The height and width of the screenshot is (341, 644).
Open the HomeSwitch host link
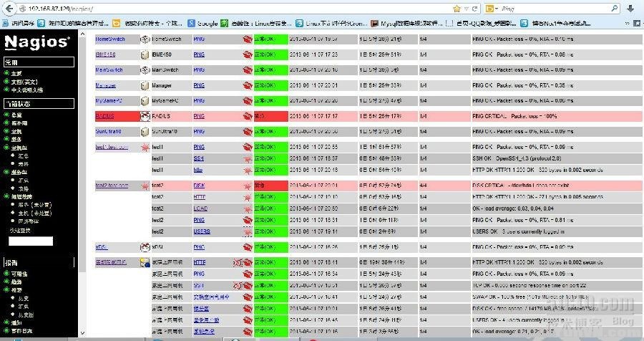110,39
